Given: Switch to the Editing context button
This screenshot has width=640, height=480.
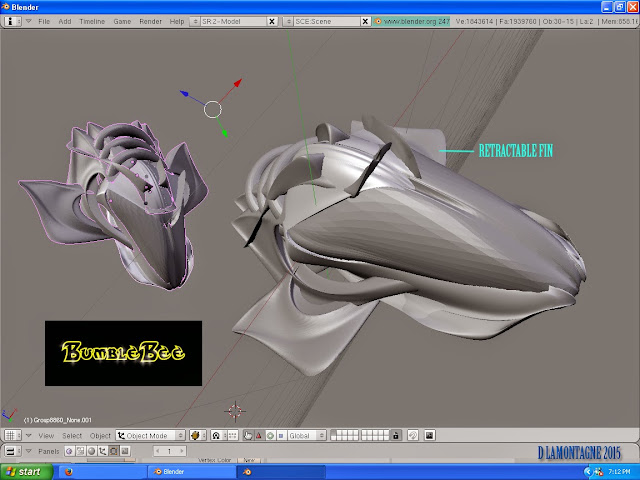Looking at the screenshot, I should pyautogui.click(x=113, y=451).
